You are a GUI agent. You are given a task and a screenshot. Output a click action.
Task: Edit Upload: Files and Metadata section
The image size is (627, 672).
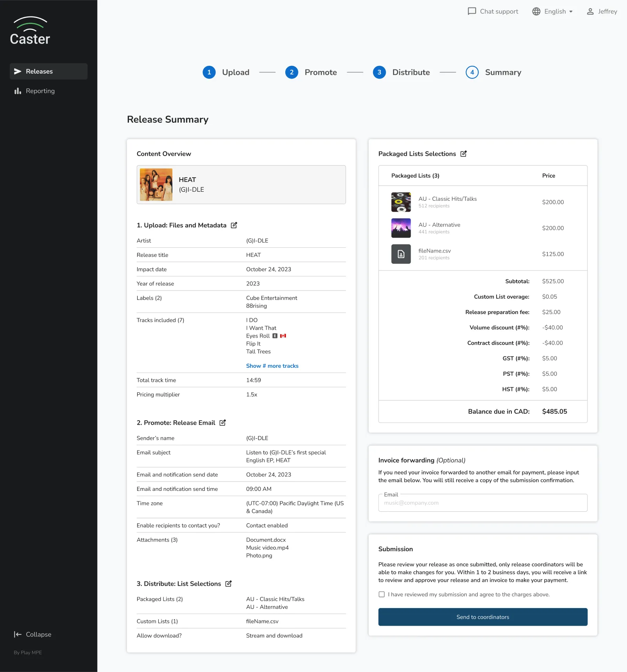click(x=234, y=225)
